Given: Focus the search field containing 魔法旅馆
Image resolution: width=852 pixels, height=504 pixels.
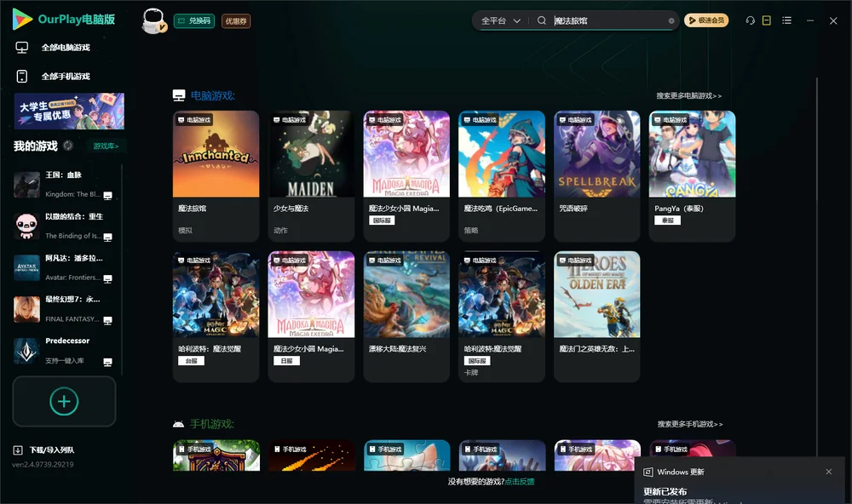Looking at the screenshot, I should [608, 20].
